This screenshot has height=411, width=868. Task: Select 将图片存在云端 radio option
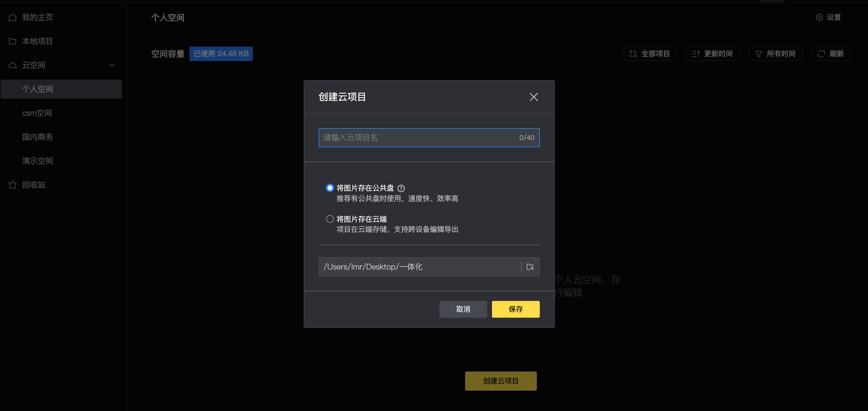330,219
